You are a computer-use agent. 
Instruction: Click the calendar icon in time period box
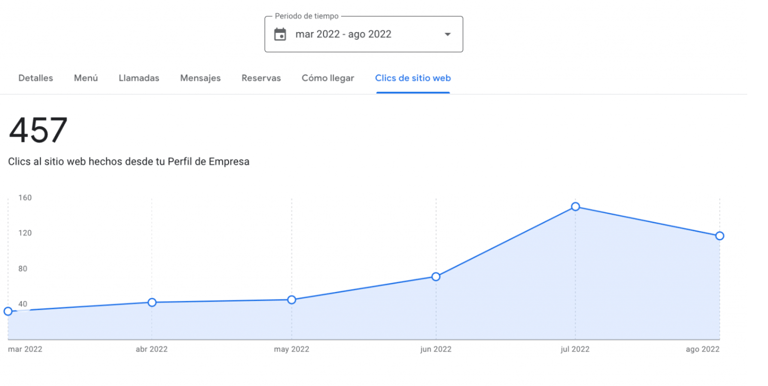(x=280, y=34)
